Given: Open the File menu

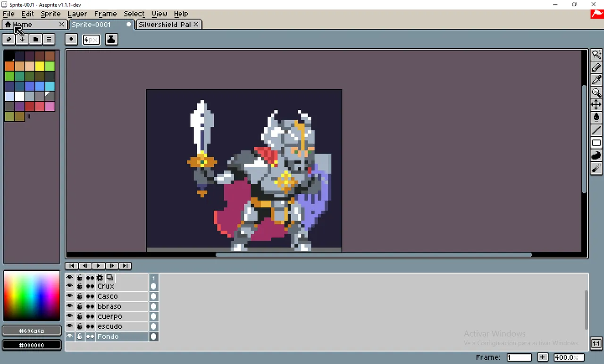Looking at the screenshot, I should 8,14.
